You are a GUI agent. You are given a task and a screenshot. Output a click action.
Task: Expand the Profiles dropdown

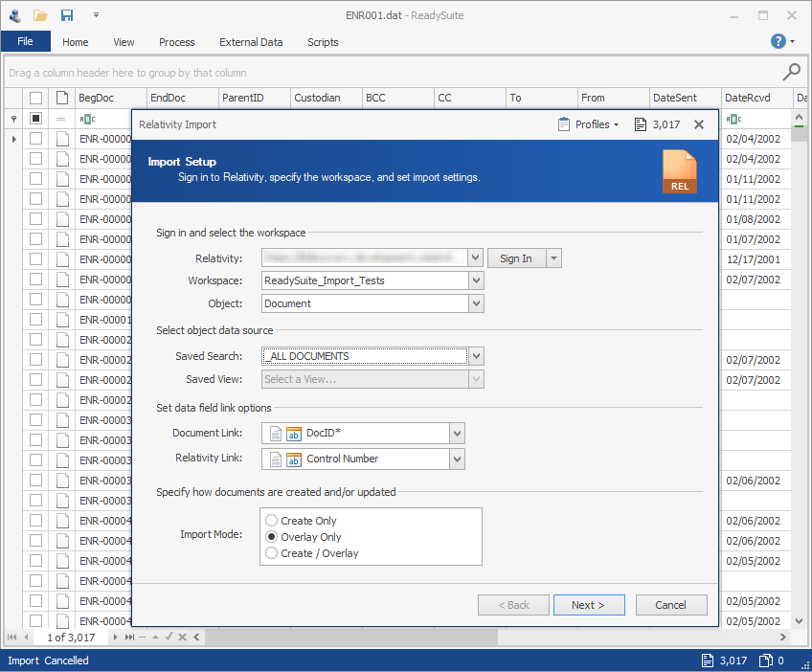(616, 124)
